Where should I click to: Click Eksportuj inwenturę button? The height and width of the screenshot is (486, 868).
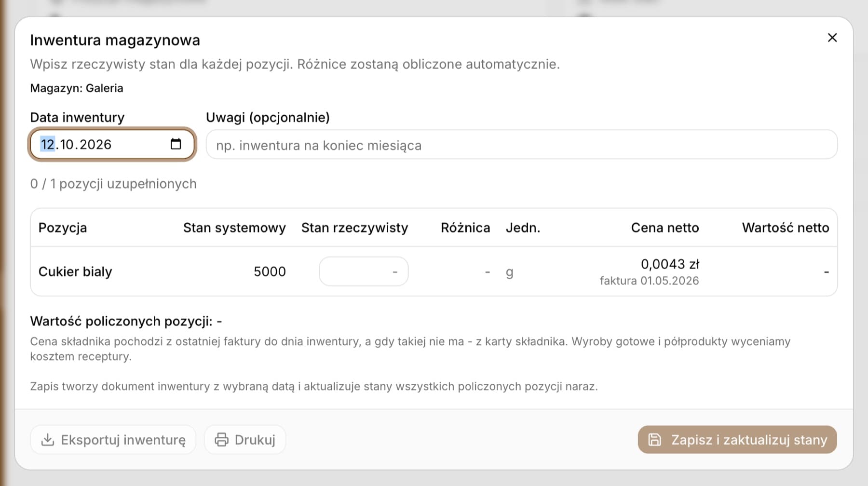113,440
